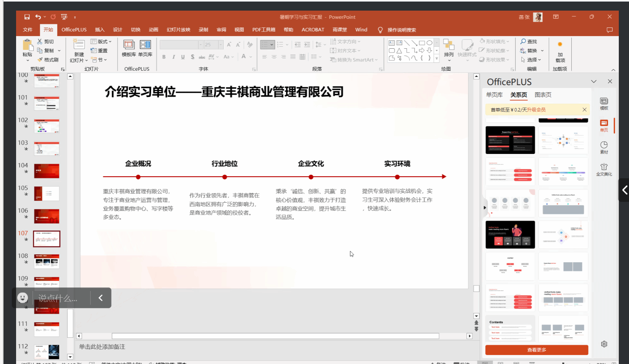Open the font size dropdown
The image size is (629, 364).
[221, 45]
